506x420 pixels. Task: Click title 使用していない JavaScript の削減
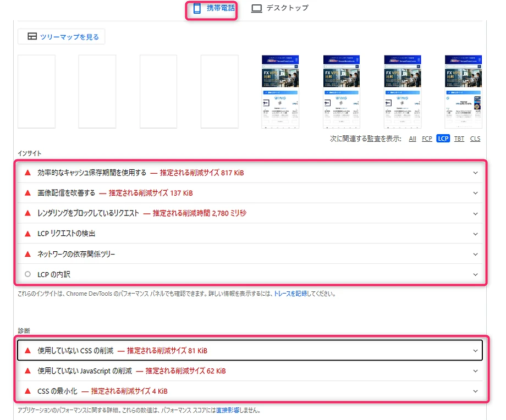[85, 371]
